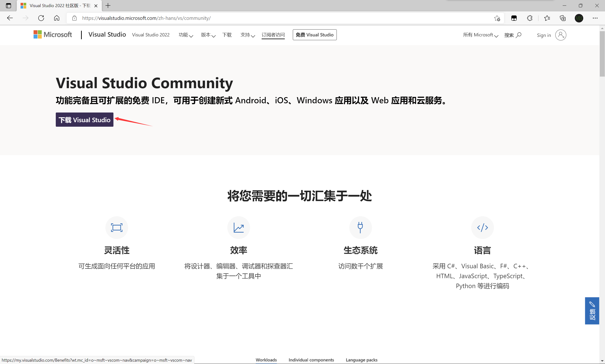
Task: Open the 订阅者访问 nav link
Action: tap(273, 35)
